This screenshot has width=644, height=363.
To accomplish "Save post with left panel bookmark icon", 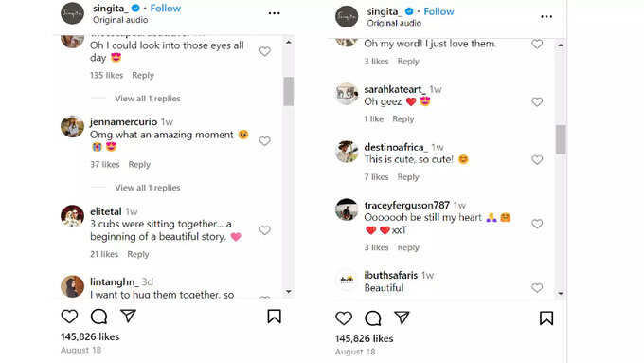I will pyautogui.click(x=274, y=317).
